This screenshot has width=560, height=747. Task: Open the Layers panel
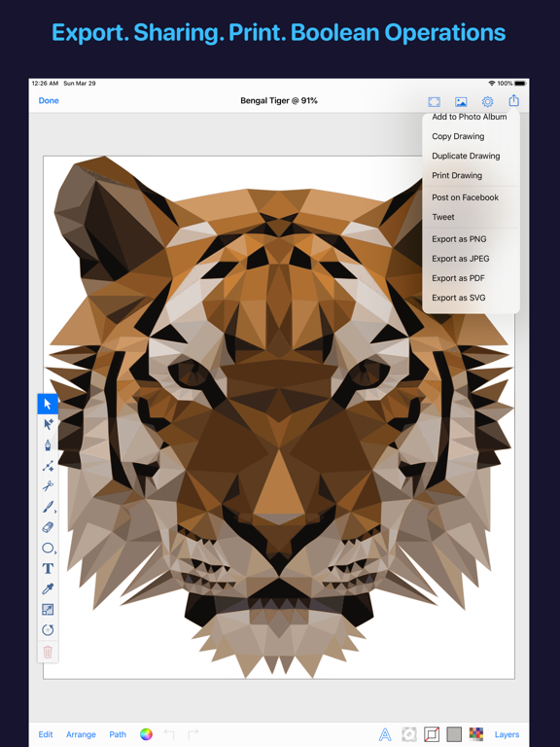507,734
